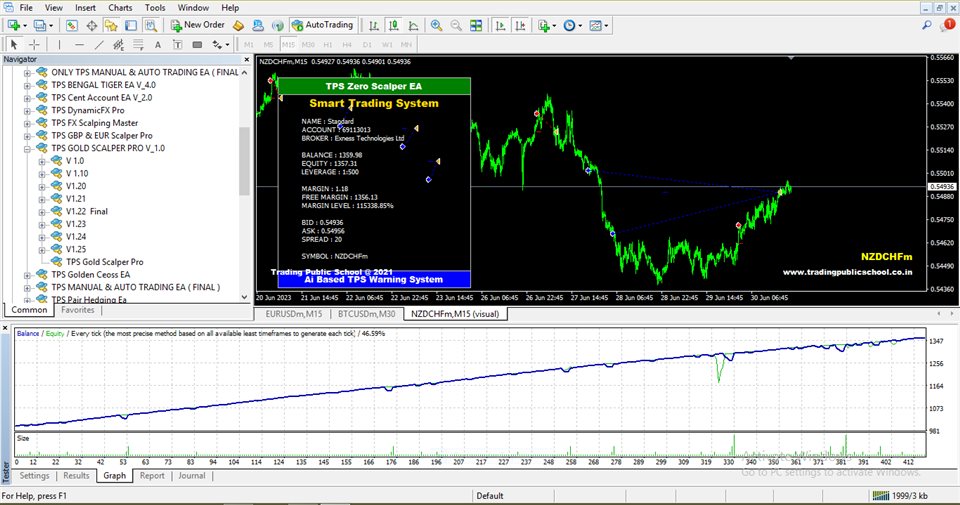Open the indicators list dropdown arrow

click(x=554, y=26)
